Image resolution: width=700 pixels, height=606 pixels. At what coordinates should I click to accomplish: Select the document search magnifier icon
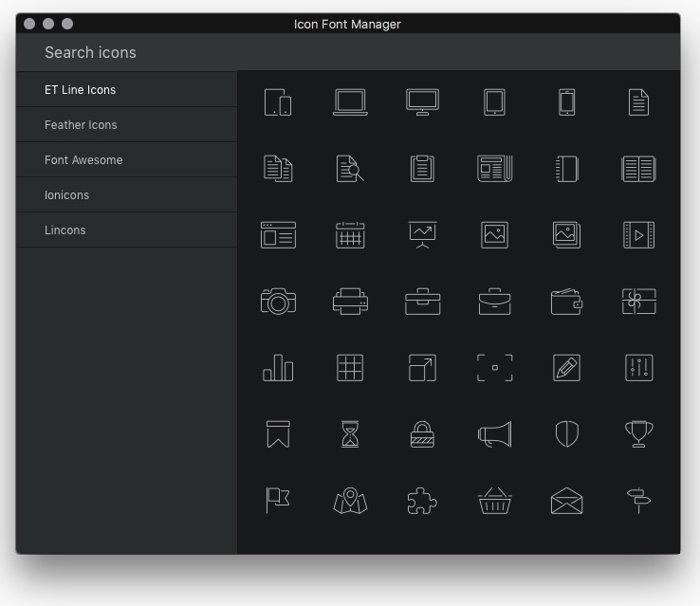click(x=350, y=169)
